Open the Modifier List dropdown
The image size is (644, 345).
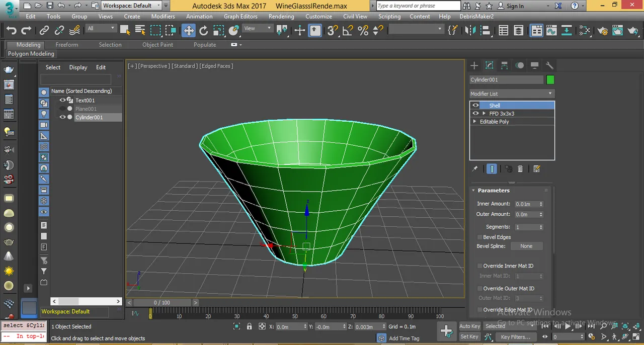click(x=511, y=94)
